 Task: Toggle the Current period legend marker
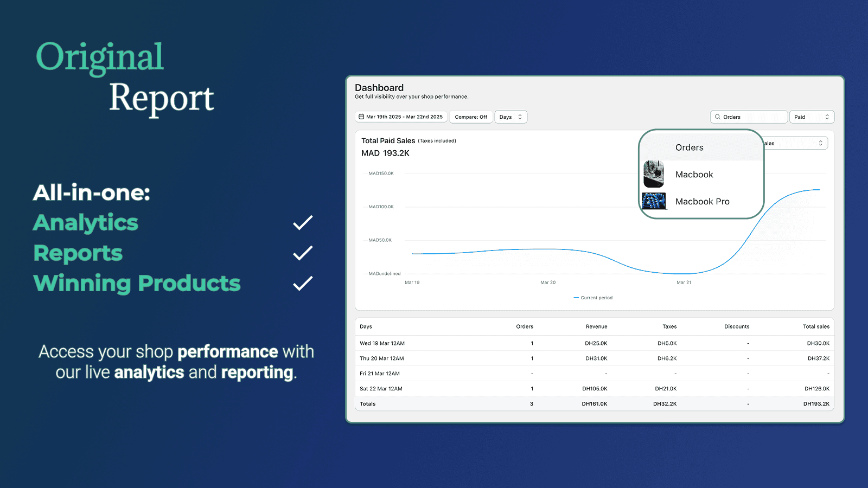click(576, 298)
